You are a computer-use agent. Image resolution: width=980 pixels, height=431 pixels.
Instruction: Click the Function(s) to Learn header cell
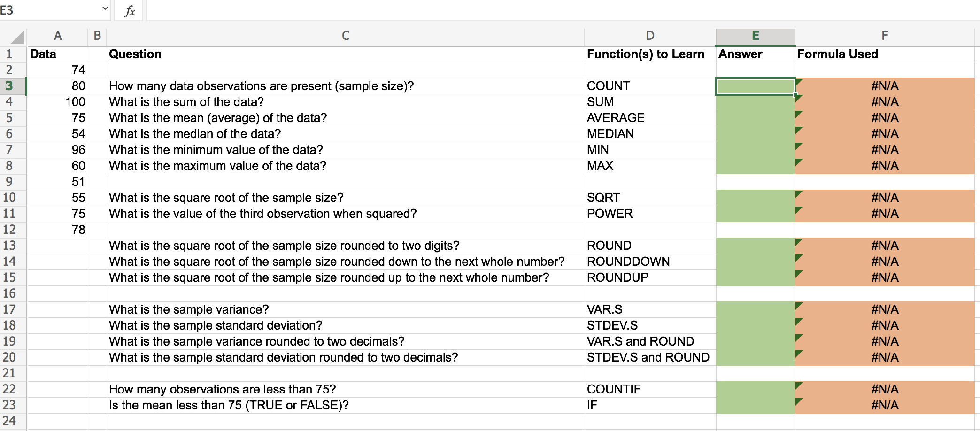coord(645,54)
